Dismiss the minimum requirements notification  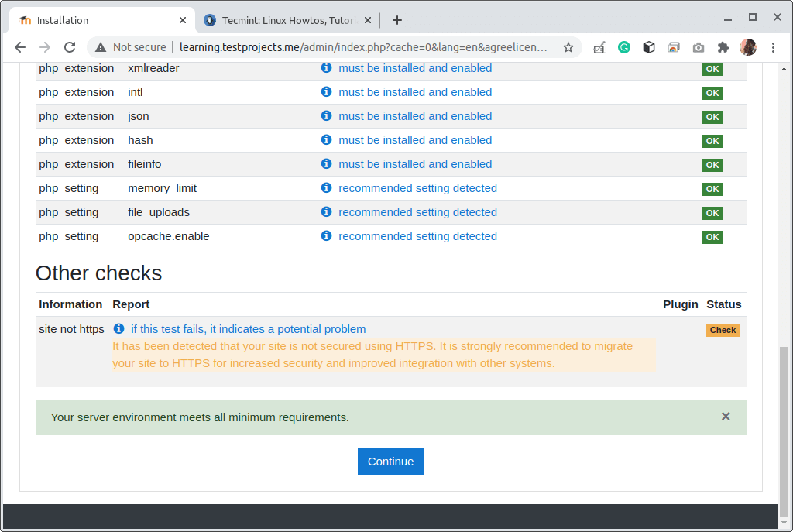coord(726,416)
